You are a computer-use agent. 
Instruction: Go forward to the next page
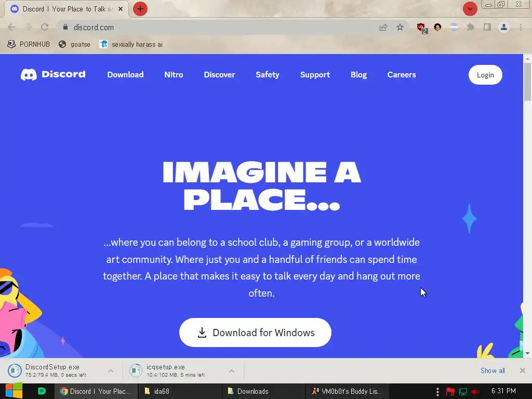click(x=28, y=27)
